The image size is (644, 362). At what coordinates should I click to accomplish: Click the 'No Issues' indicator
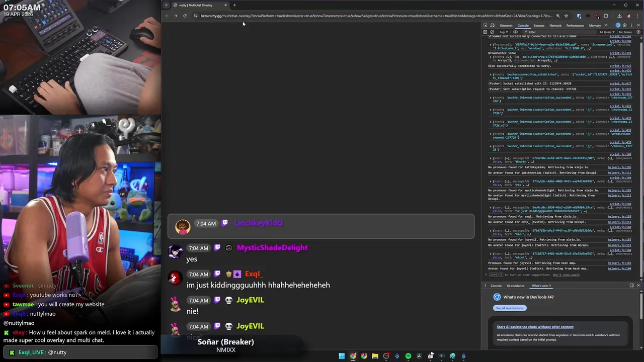pos(625,32)
